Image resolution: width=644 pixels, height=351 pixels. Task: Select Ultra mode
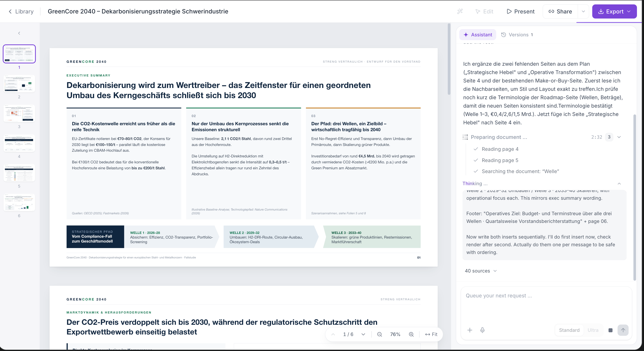tap(593, 330)
